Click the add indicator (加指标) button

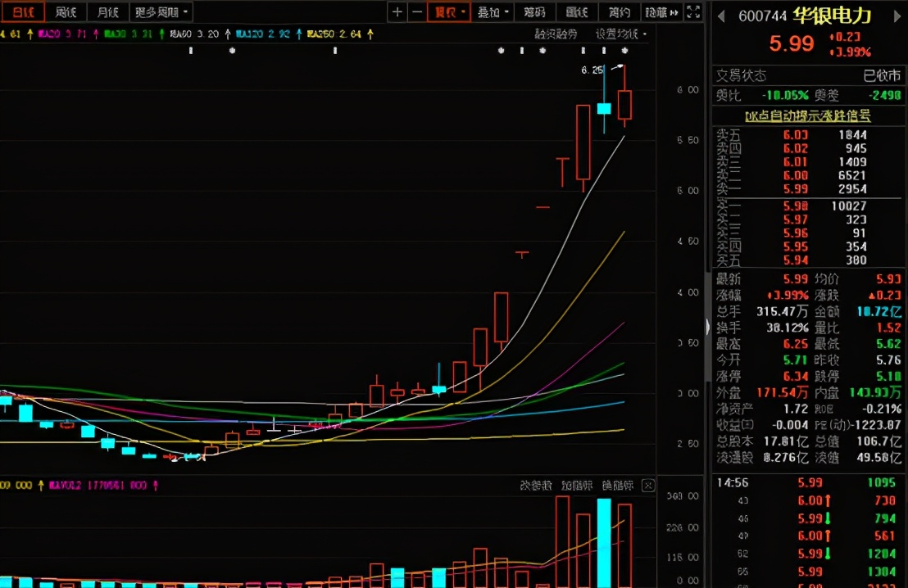(577, 485)
